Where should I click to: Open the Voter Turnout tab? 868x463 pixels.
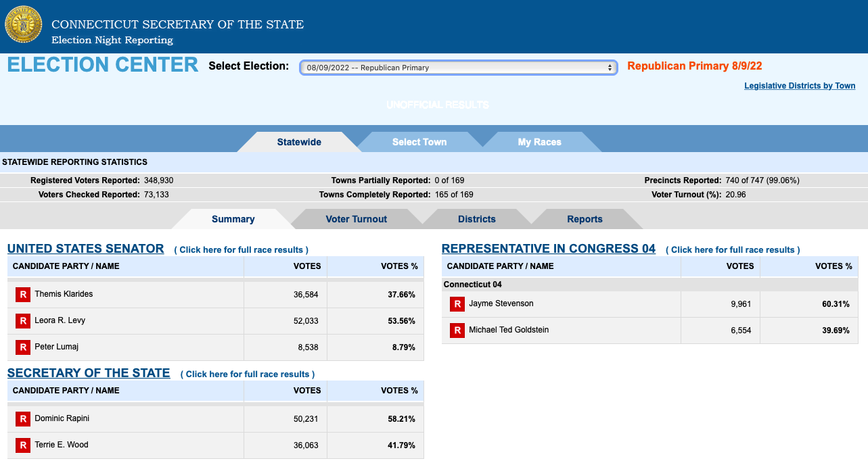356,219
